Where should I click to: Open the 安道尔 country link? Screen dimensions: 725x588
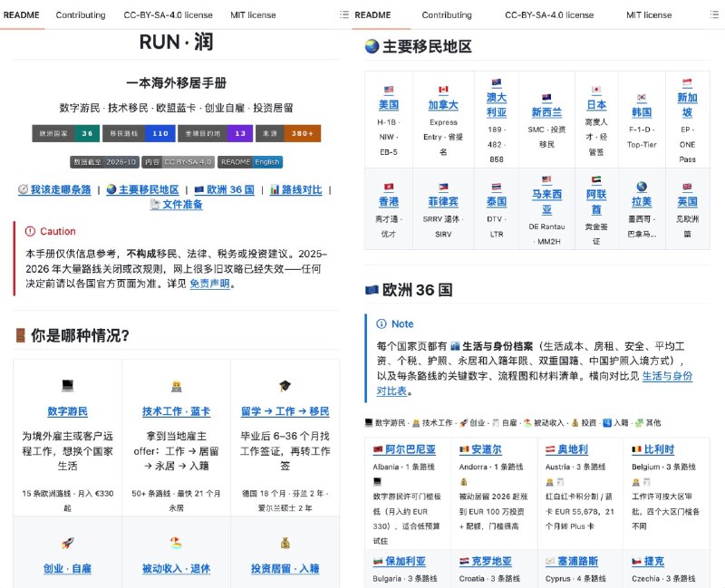point(480,449)
